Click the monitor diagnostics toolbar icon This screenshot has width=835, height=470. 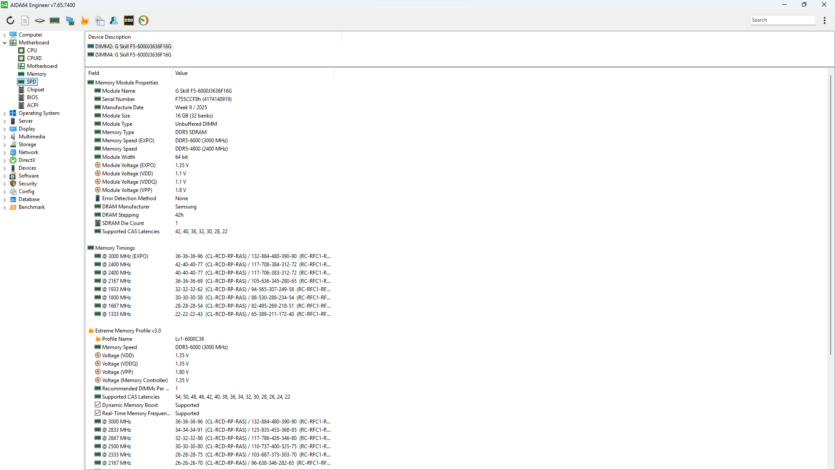tap(70, 21)
